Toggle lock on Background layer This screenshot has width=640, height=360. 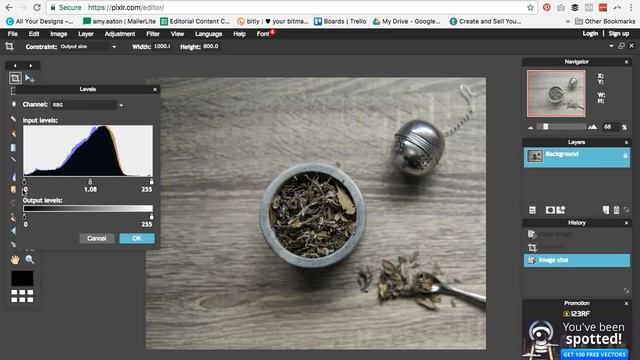625,156
